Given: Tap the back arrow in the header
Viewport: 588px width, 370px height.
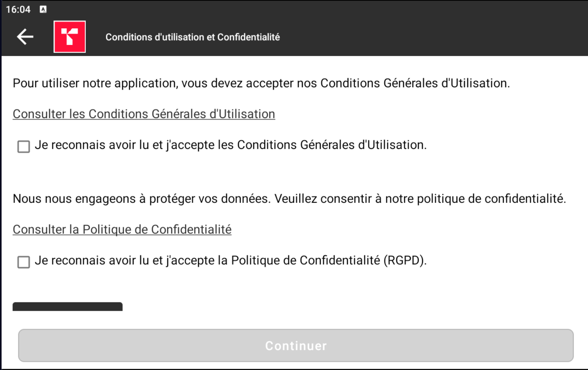Looking at the screenshot, I should coord(25,37).
